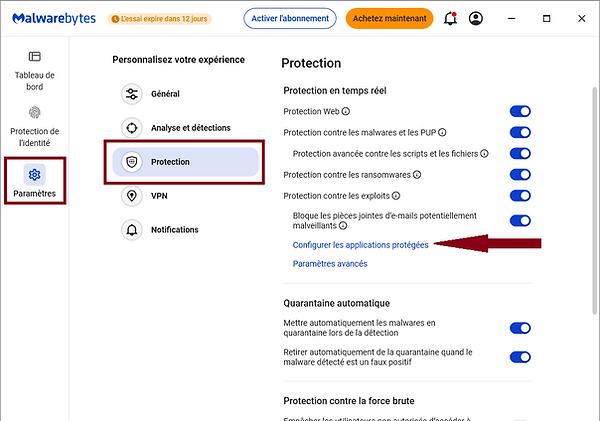600x421 pixels.
Task: Click the vertical scrollbar on settings panel
Action: click(x=595, y=200)
